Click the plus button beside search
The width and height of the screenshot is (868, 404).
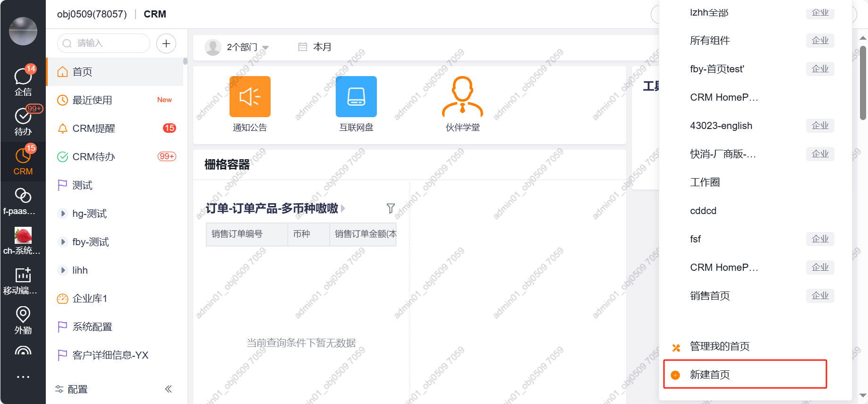click(166, 43)
